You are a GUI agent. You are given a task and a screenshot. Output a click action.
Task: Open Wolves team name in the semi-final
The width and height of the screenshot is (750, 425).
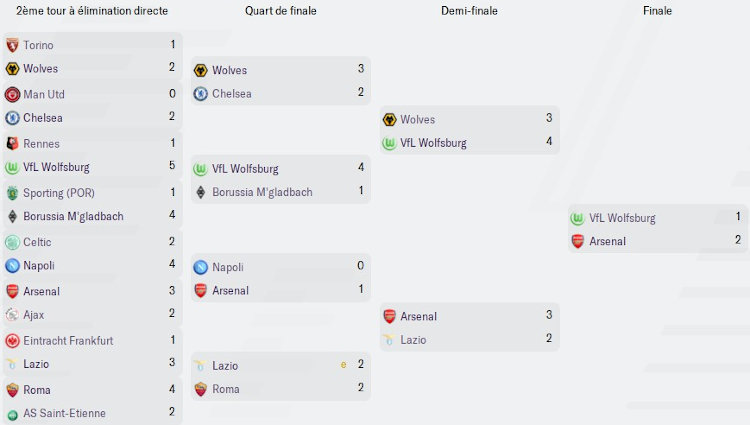(x=418, y=120)
